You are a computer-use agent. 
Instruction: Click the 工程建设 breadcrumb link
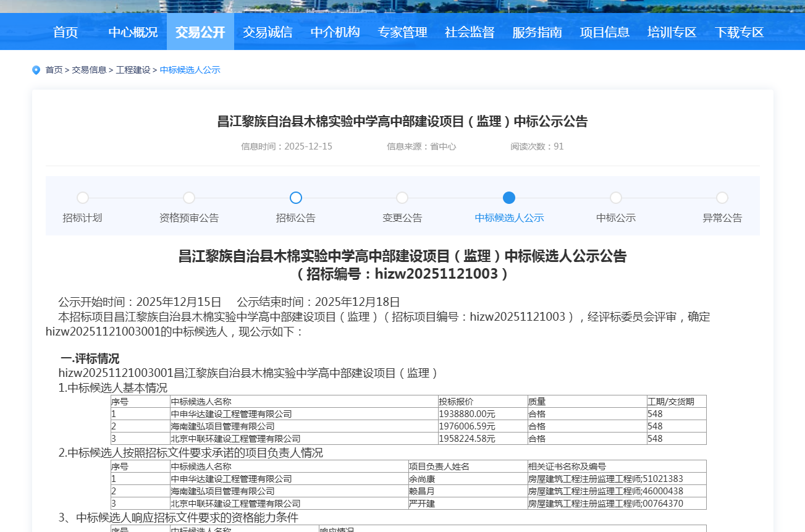click(133, 70)
